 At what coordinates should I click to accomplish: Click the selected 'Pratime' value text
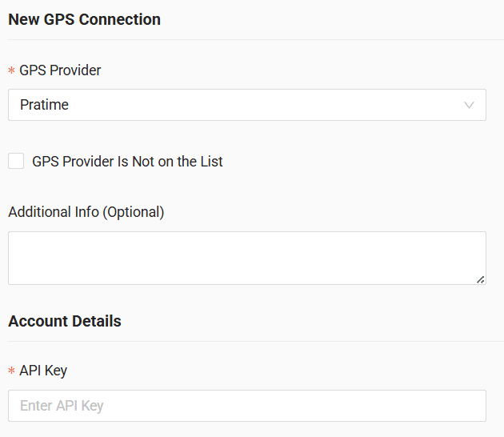(44, 105)
